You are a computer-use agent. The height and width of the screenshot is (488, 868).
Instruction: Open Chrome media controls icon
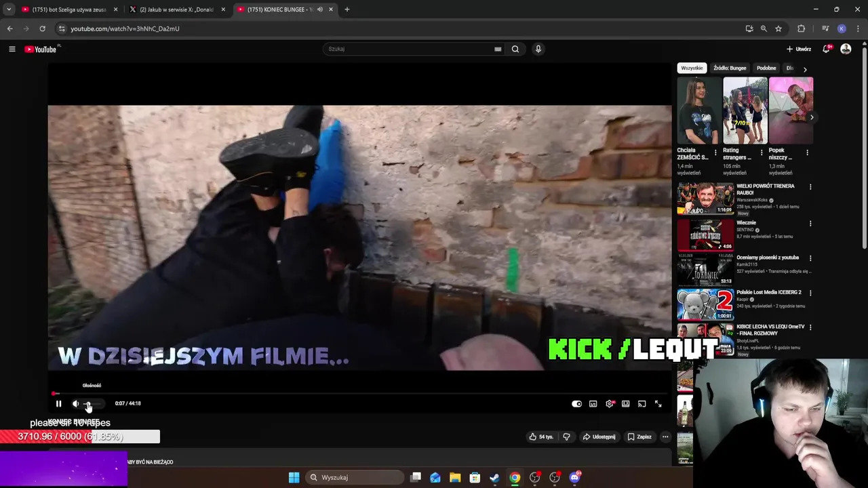click(x=825, y=28)
